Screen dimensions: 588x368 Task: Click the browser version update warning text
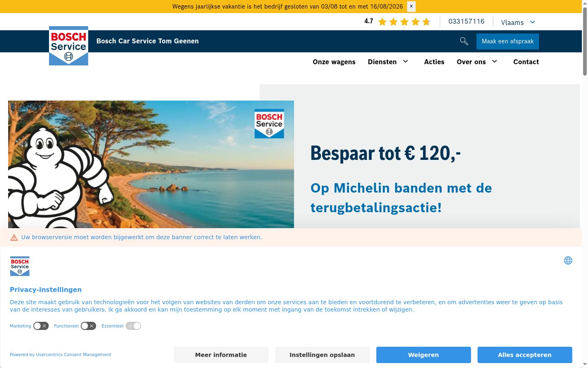pos(142,237)
